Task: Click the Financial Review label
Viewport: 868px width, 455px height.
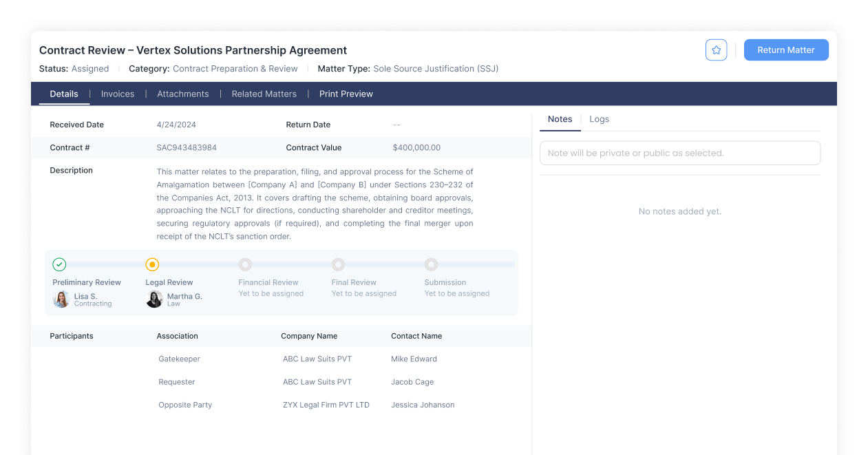Action: (268, 282)
